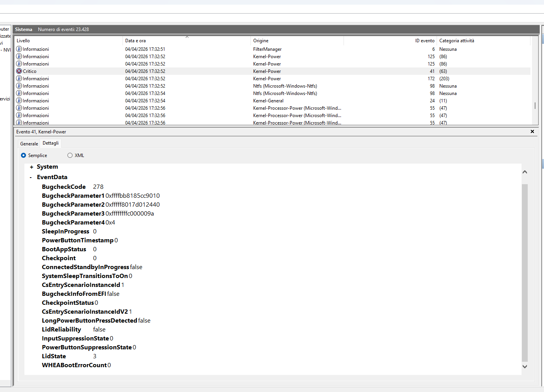
Task: Click info icon of Kernel-Power event 172 row
Action: pyautogui.click(x=19, y=79)
